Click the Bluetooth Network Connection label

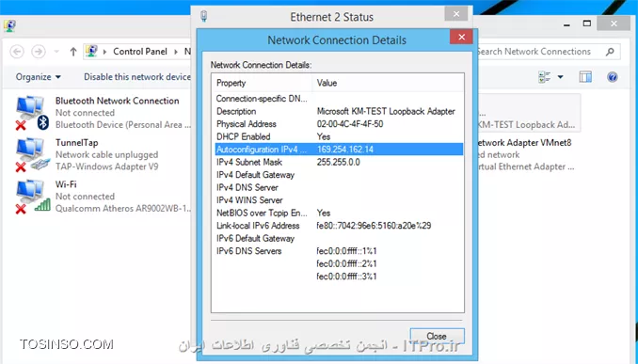[x=118, y=101]
